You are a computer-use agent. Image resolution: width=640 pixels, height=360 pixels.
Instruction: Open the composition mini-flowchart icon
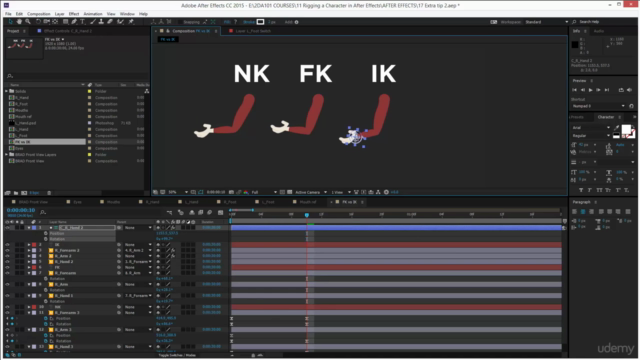pos(169,213)
